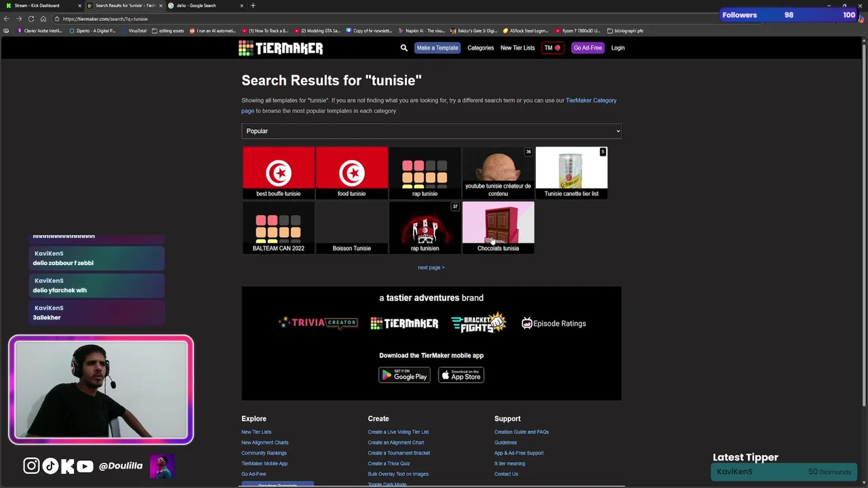The image size is (868, 488).
Task: Reload the page with the refresh icon
Action: click(x=31, y=19)
